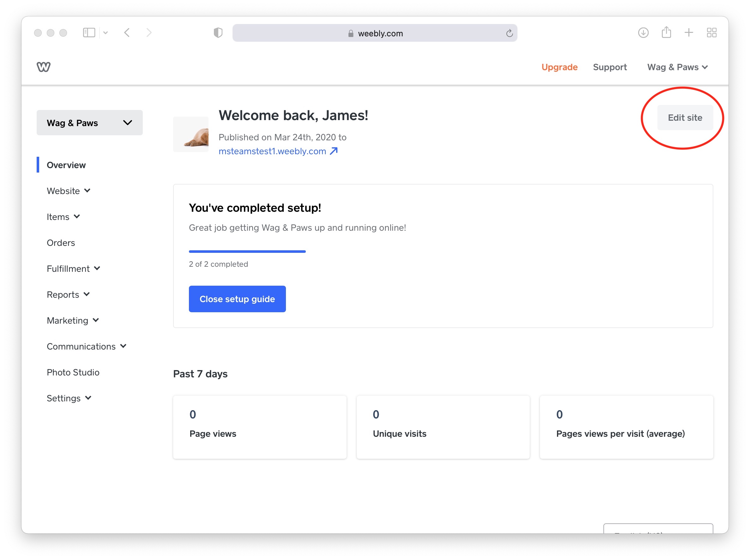The image size is (750, 560).
Task: Open Wag & Paws account menu in header
Action: click(677, 67)
